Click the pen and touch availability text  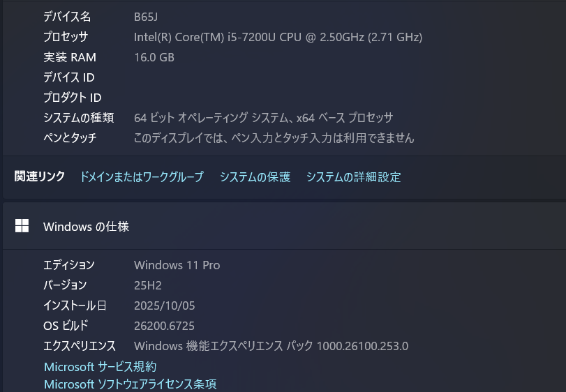(x=274, y=138)
